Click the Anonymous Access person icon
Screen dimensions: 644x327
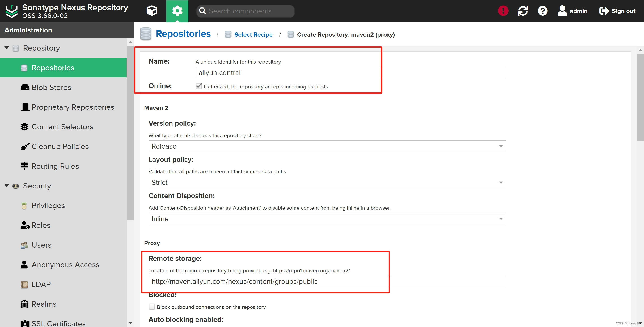[x=24, y=265]
